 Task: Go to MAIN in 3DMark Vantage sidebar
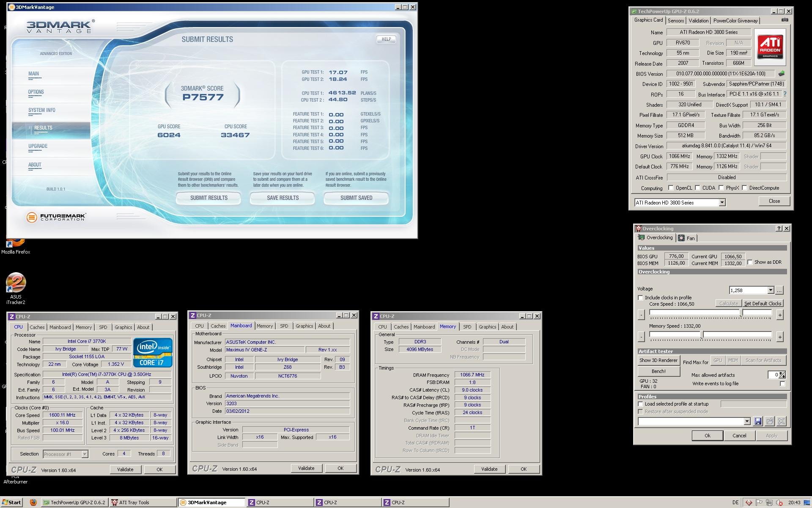(33, 74)
